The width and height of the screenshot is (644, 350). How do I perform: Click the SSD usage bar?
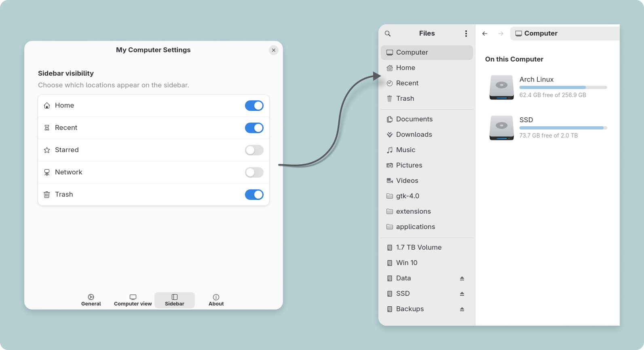coord(563,128)
